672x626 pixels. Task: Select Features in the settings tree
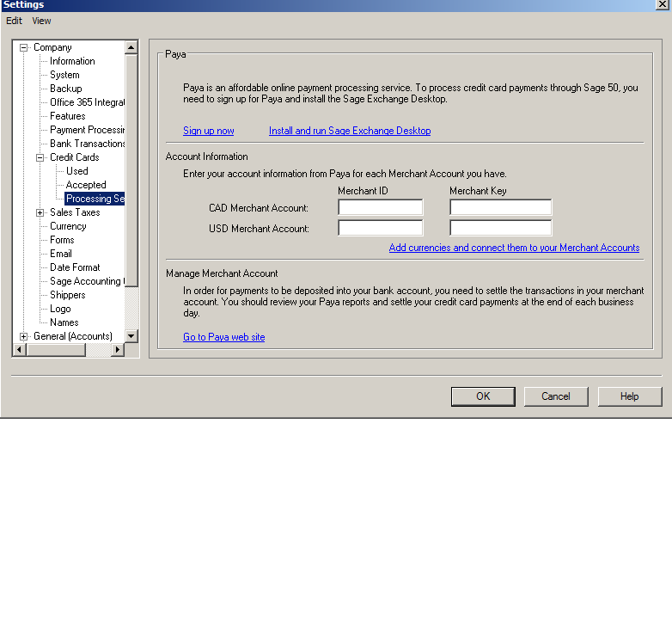[x=68, y=116]
